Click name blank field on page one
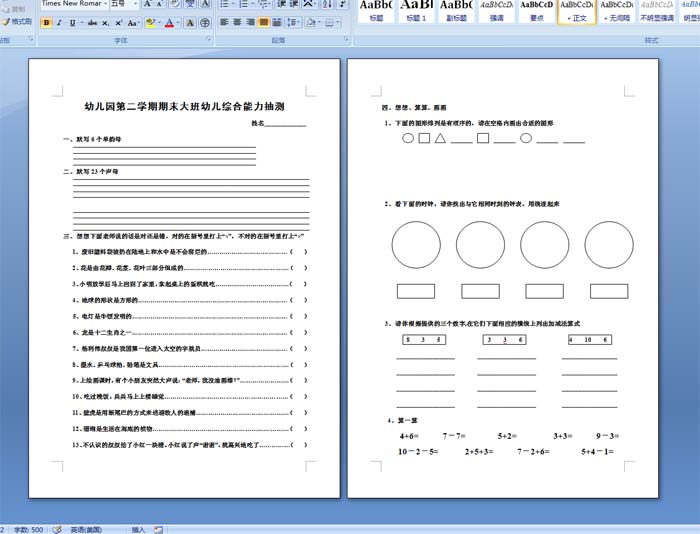Viewport: 700px width, 534px height. [285, 123]
